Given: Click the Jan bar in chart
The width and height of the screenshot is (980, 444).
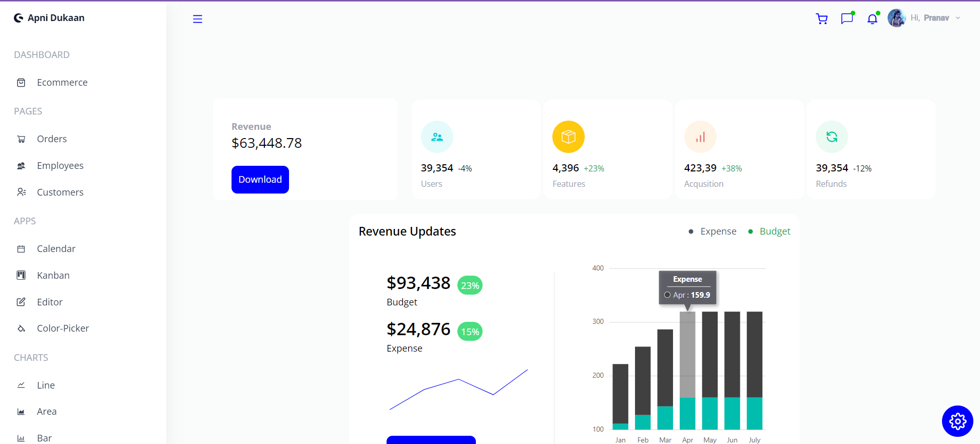Looking at the screenshot, I should tap(620, 397).
